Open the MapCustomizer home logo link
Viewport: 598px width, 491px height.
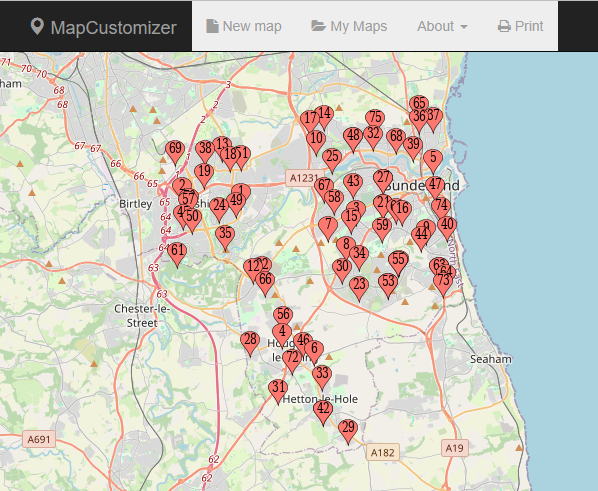click(x=103, y=27)
